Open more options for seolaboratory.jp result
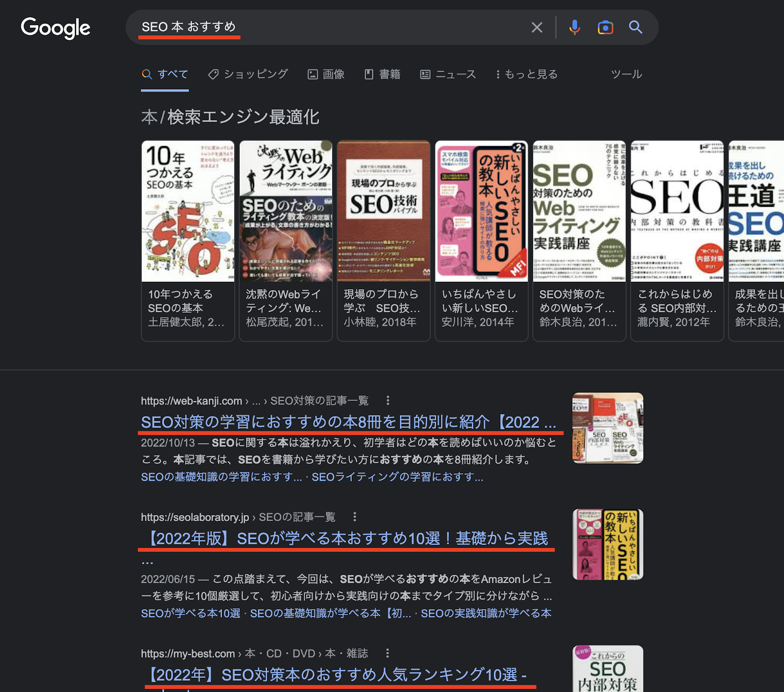Viewport: 784px width, 692px height. (355, 517)
